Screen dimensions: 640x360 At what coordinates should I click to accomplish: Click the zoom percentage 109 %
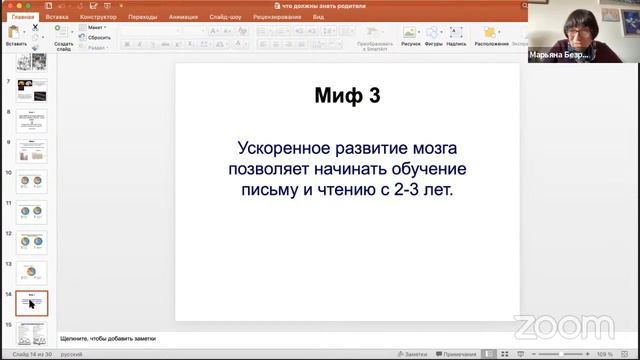coord(604,354)
